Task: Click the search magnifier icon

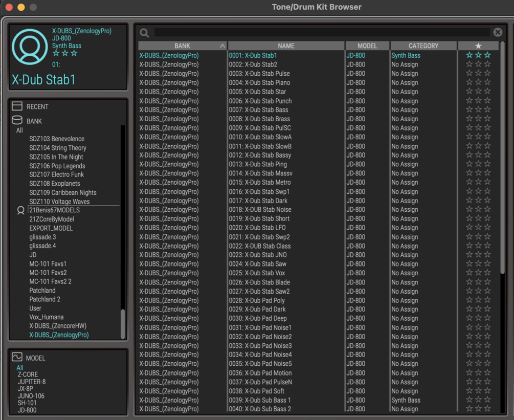Action: coord(144,33)
